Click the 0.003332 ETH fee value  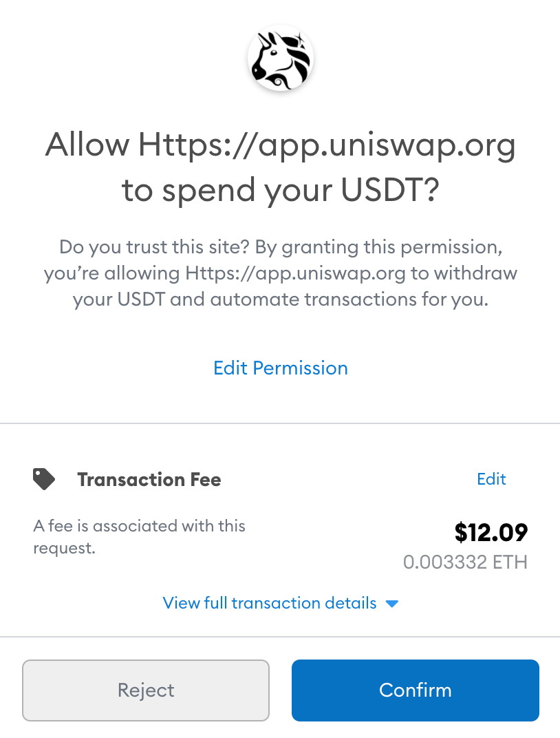point(466,562)
